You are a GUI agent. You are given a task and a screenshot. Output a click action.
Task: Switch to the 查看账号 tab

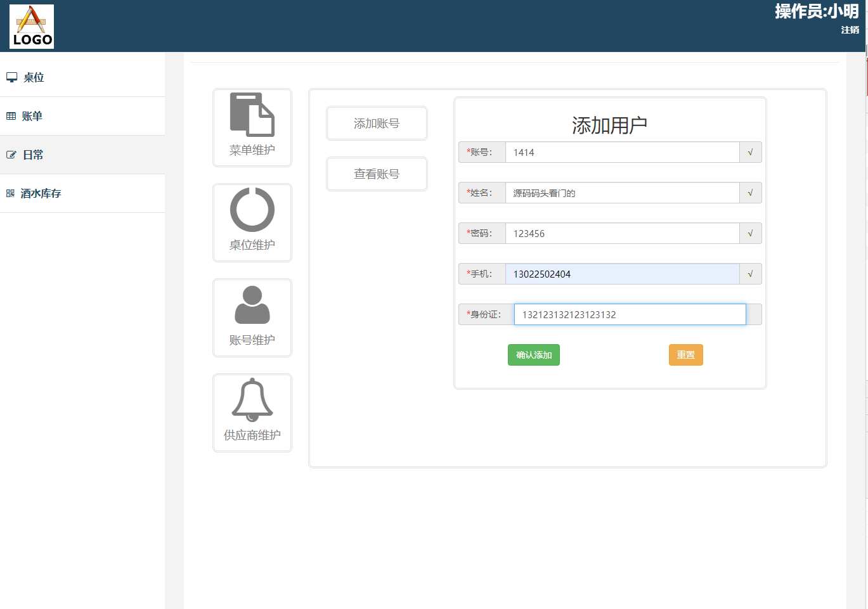[x=377, y=174]
